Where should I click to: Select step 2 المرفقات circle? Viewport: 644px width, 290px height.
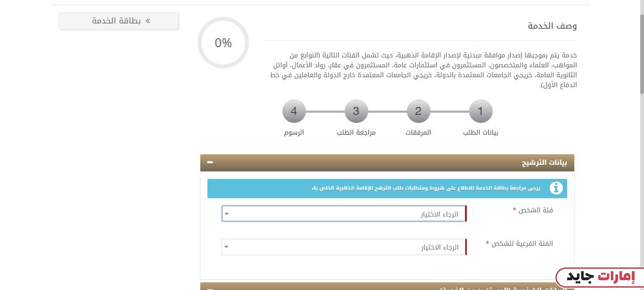pos(418,111)
